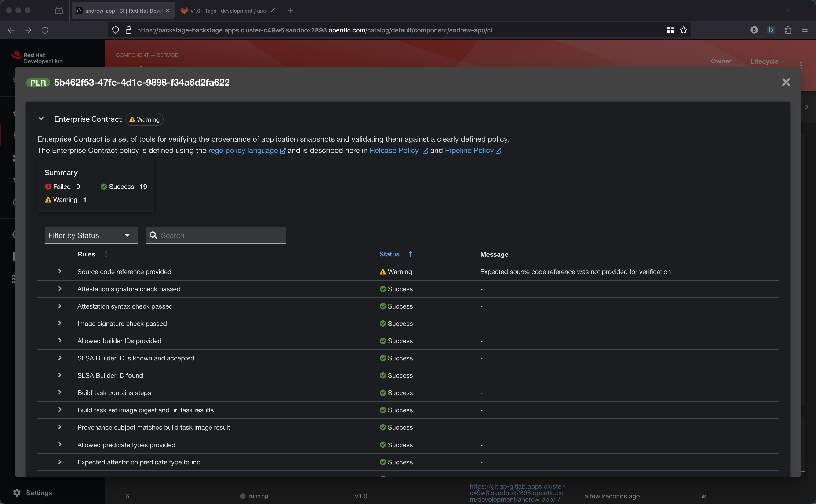Open the browser extensions puzzle icon
816x504 pixels.
(788, 30)
